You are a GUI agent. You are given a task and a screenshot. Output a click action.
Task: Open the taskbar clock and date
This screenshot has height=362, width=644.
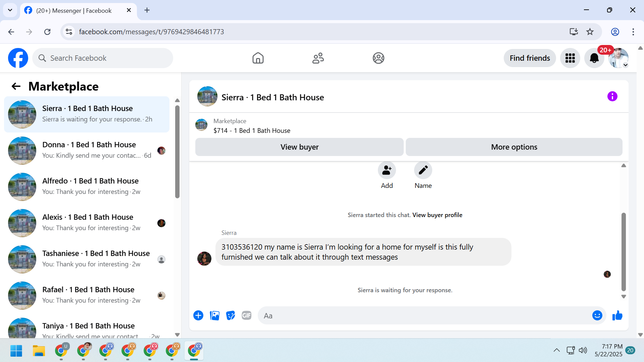(x=608, y=350)
